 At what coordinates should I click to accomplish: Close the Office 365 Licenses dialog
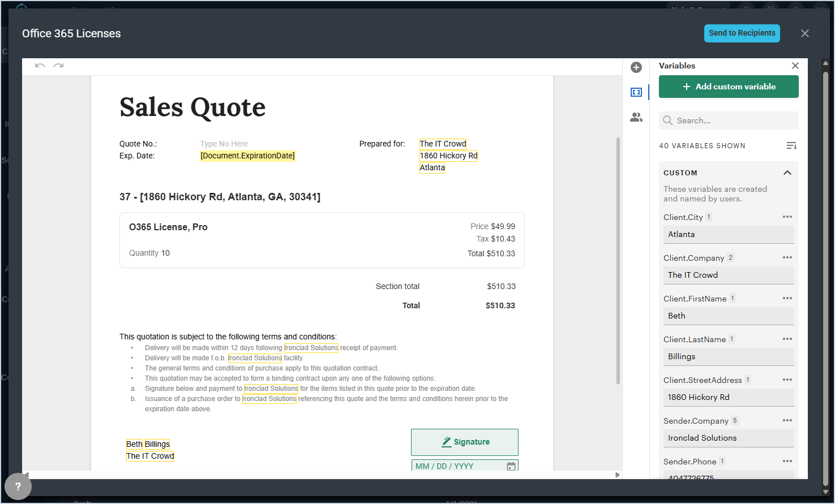pyautogui.click(x=805, y=33)
